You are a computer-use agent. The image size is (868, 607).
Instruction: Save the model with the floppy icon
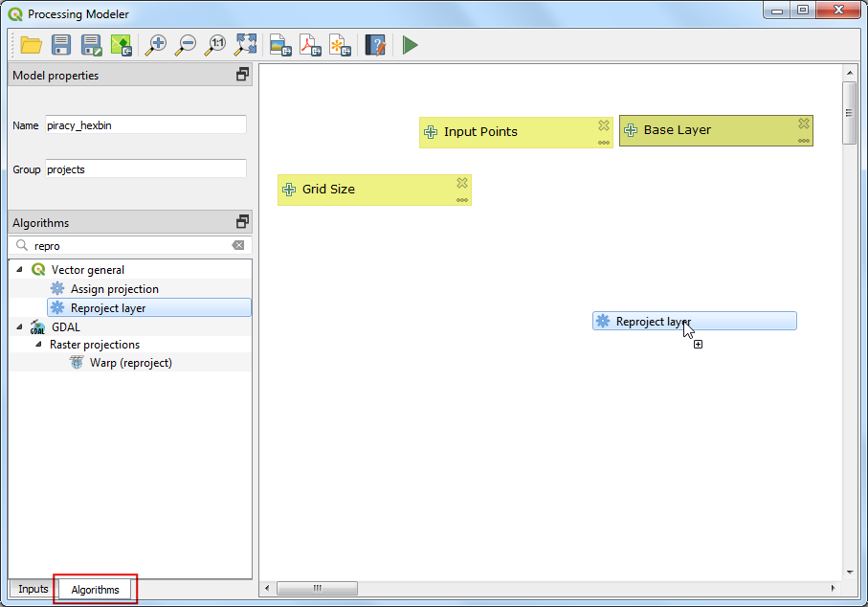coord(61,44)
